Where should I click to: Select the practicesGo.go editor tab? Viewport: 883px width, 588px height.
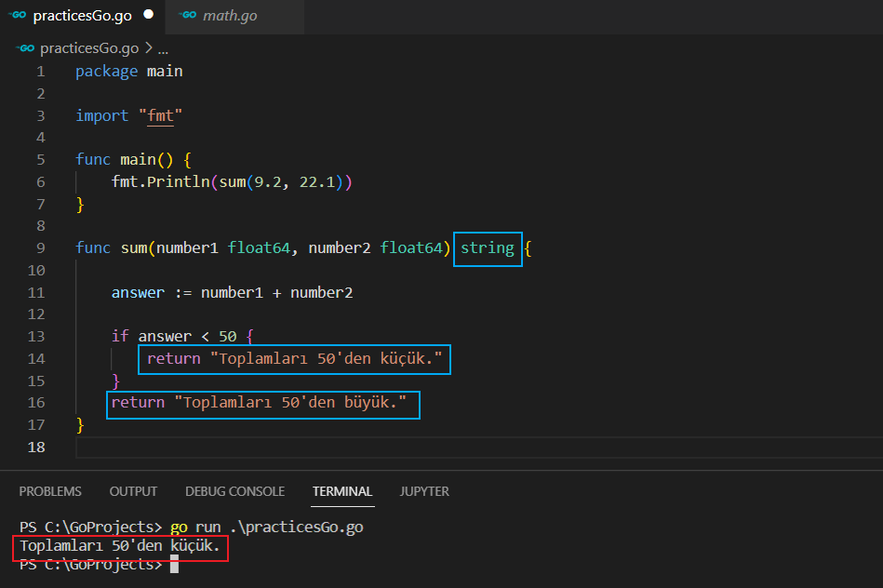[84, 16]
